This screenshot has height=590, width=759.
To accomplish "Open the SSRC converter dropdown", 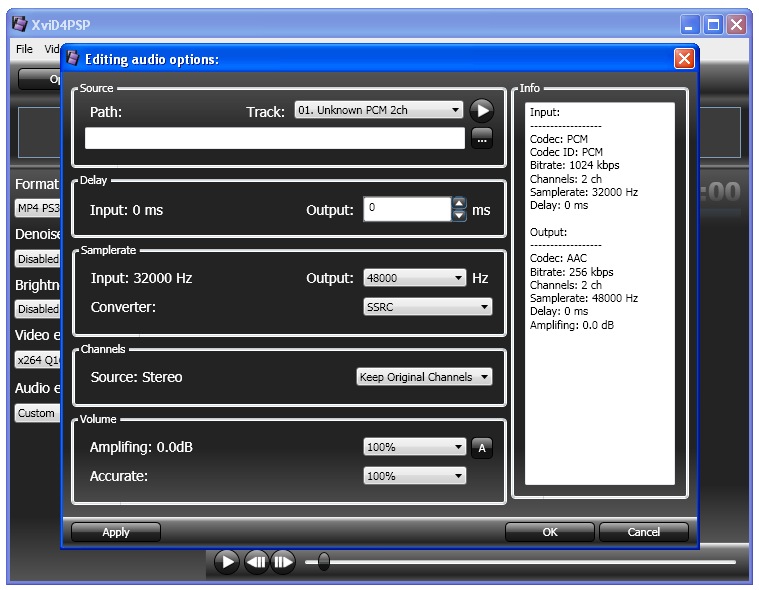I will pyautogui.click(x=427, y=307).
